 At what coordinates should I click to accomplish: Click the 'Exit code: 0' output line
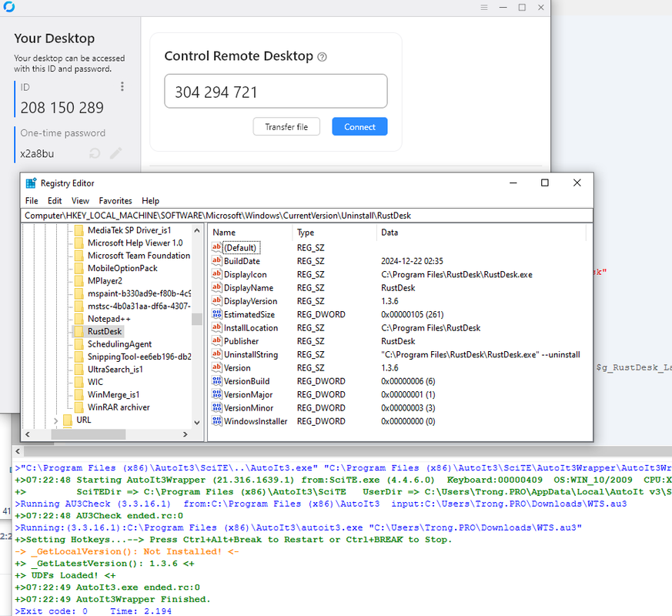[93, 611]
